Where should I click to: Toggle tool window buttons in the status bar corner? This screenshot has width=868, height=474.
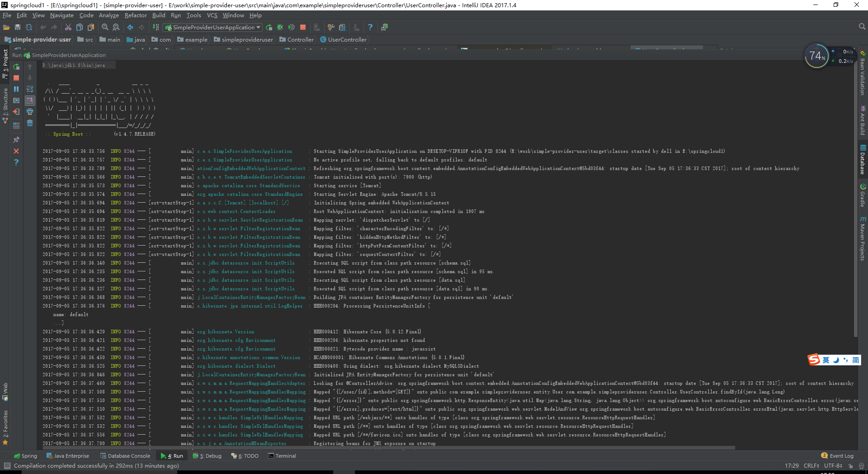[7, 466]
